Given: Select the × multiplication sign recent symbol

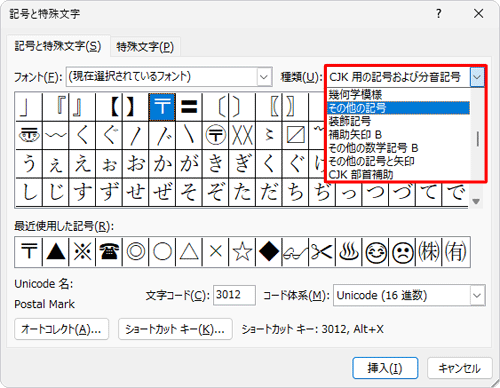Looking at the screenshot, I should (x=216, y=252).
